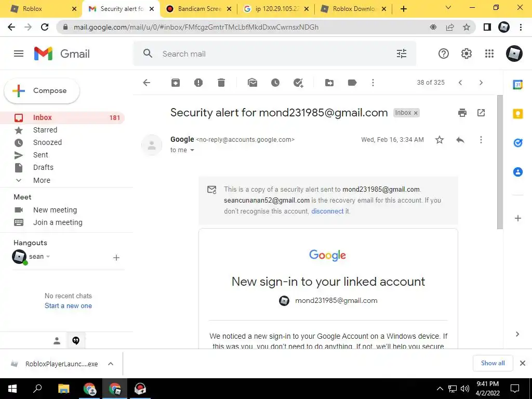The height and width of the screenshot is (399, 532).
Task: Click the disconnect link
Action: [x=327, y=211]
